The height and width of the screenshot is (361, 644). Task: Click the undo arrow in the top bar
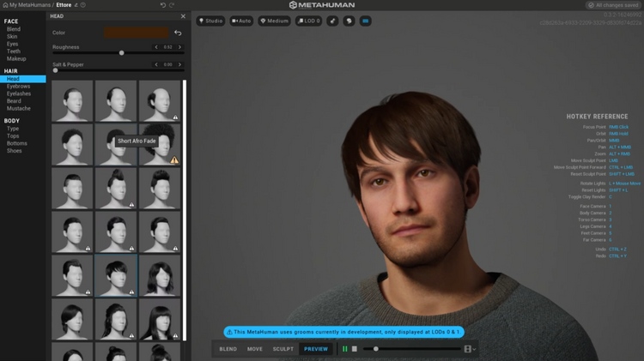point(162,5)
